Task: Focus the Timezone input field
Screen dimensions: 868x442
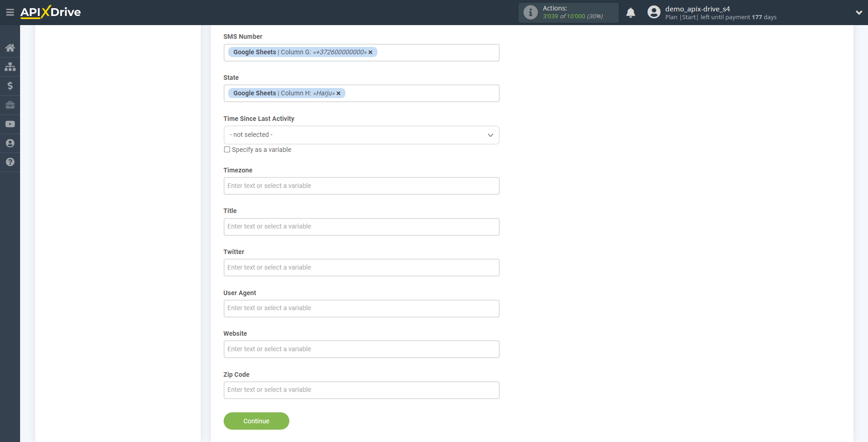Action: click(x=361, y=186)
